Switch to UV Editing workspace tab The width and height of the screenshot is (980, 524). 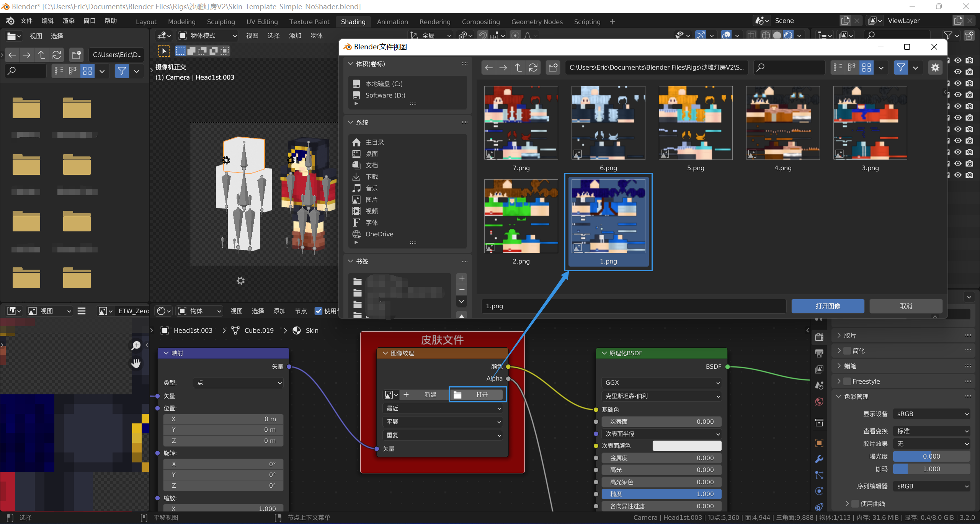262,22
